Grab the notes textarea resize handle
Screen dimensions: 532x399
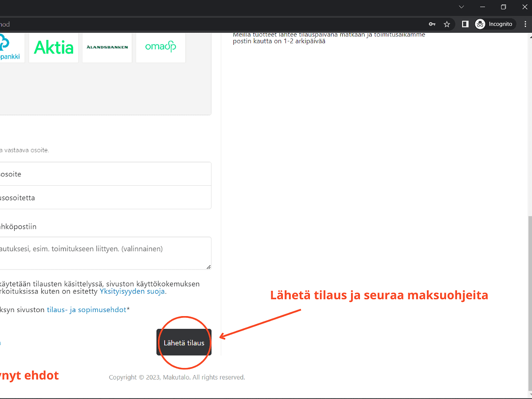pyautogui.click(x=208, y=266)
